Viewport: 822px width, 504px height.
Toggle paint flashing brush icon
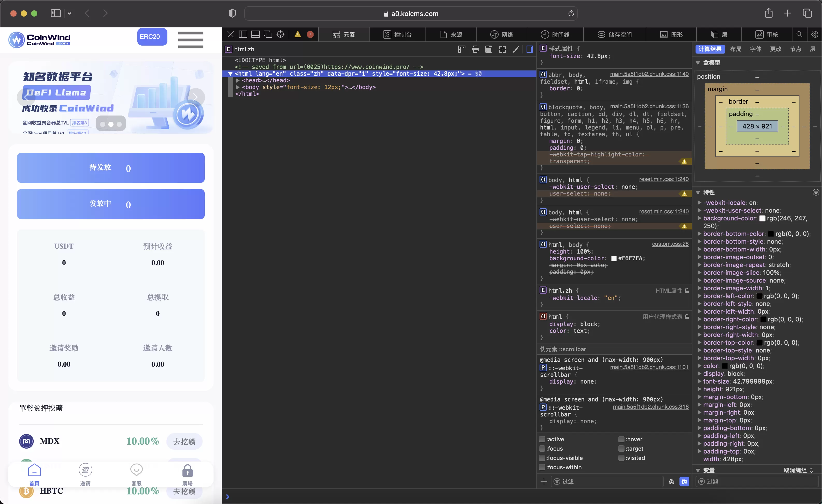tap(516, 49)
